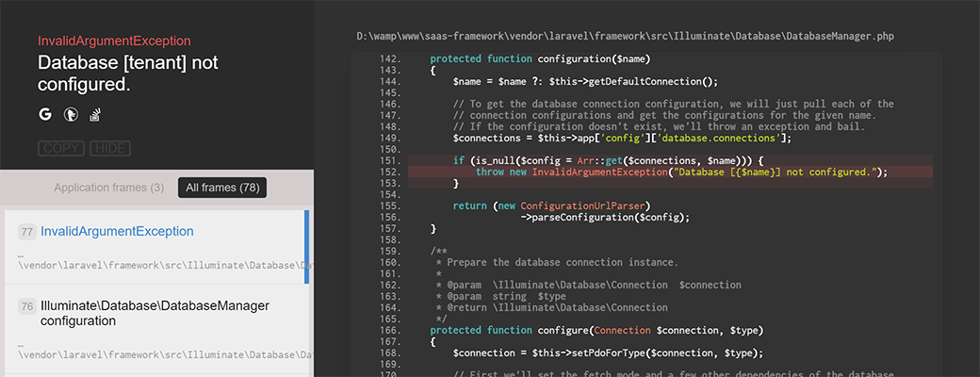The width and height of the screenshot is (980, 377).
Task: Open frame 76 DatabaseManager configuration
Action: 155,313
